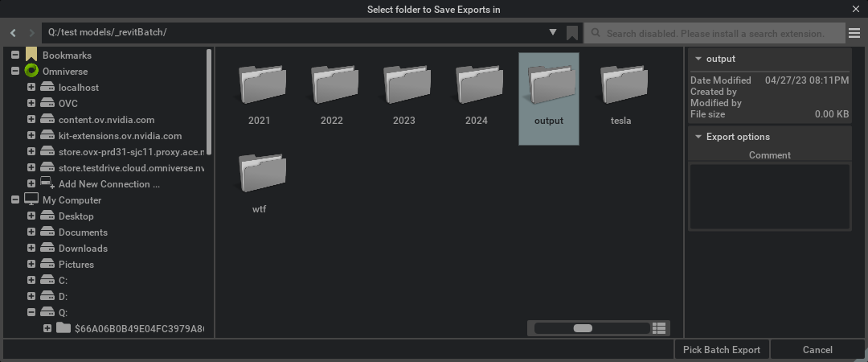Screen dimensions: 868x362
Task: Expand the Pictures tree node
Action: pyautogui.click(x=31, y=265)
